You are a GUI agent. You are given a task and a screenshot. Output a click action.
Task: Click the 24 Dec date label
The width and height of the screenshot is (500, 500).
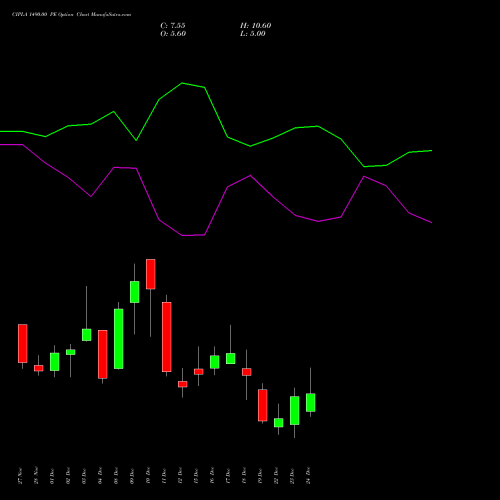[x=308, y=476]
